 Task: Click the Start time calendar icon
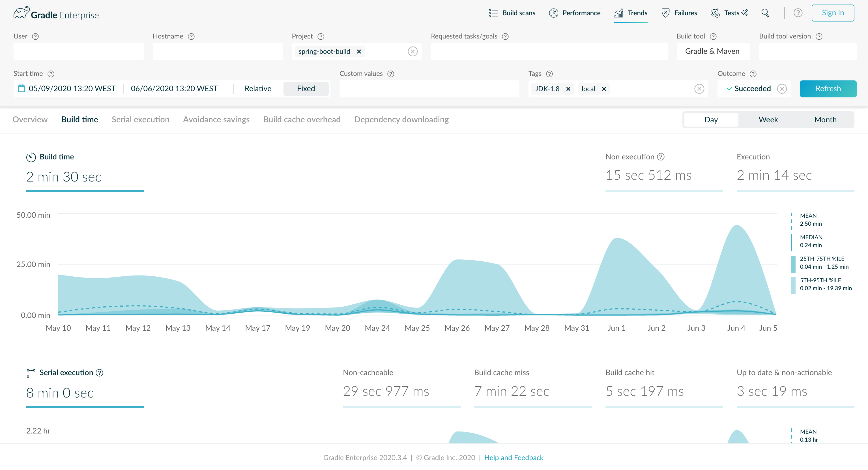click(21, 88)
